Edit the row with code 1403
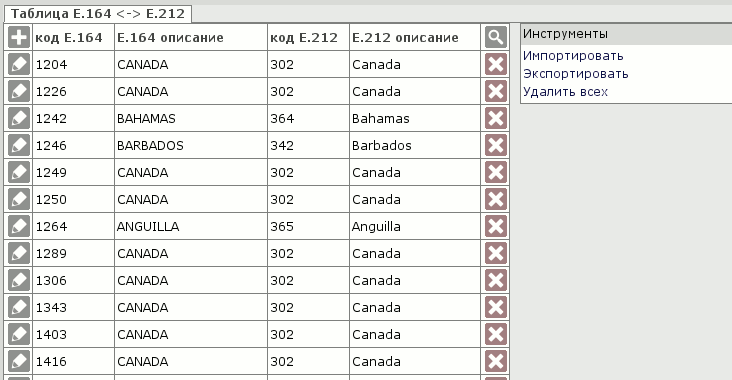Image resolution: width=732 pixels, height=380 pixels. 19,334
